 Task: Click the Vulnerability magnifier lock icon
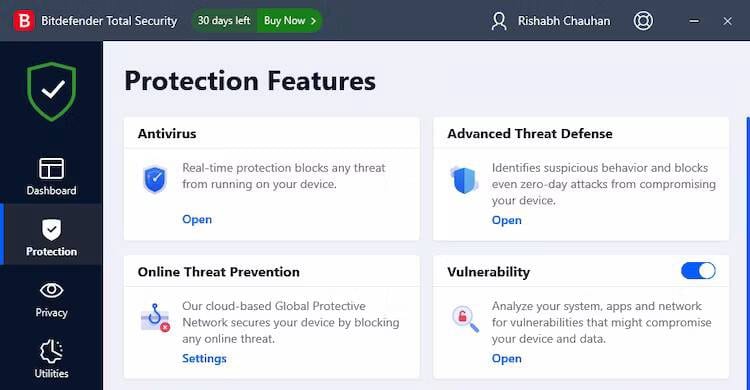coord(465,319)
